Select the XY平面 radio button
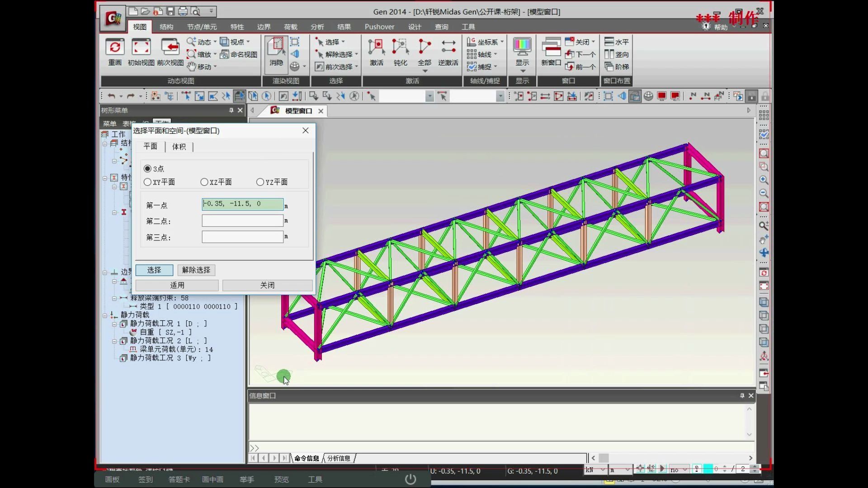The width and height of the screenshot is (868, 488). pos(147,182)
